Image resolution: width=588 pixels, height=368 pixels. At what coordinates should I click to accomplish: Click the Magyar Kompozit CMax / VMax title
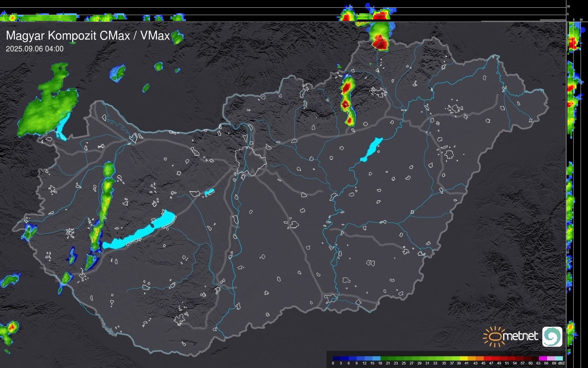[88, 36]
